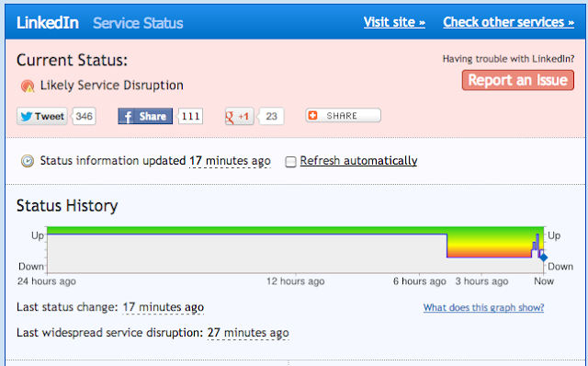The width and height of the screenshot is (588, 366).
Task: Open What does this graph show link
Action: pos(483,307)
